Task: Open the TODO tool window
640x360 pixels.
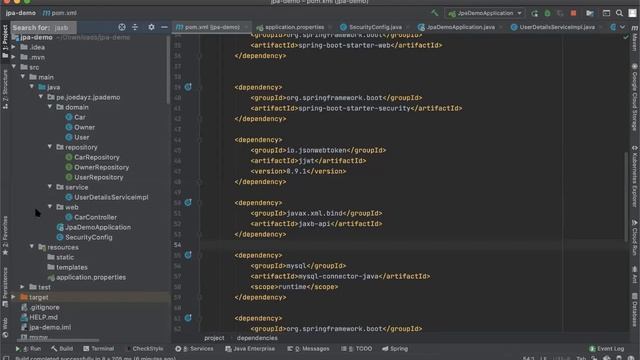Action: point(357,349)
